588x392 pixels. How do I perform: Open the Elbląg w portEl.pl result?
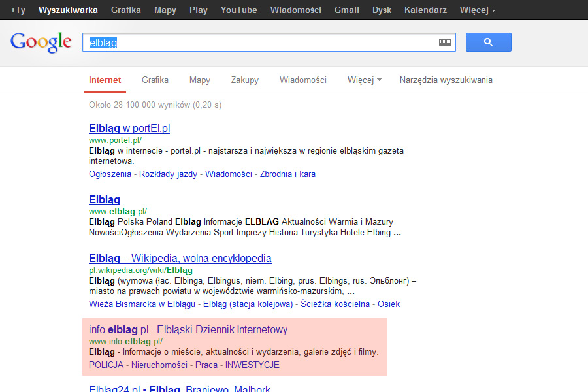129,128
